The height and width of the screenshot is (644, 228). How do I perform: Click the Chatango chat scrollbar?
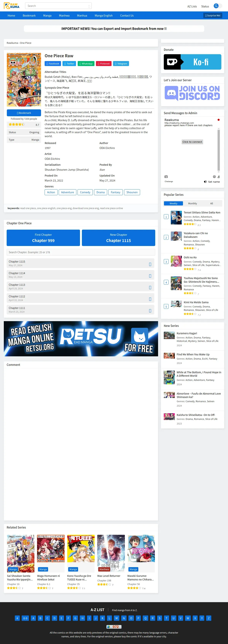[218, 150]
